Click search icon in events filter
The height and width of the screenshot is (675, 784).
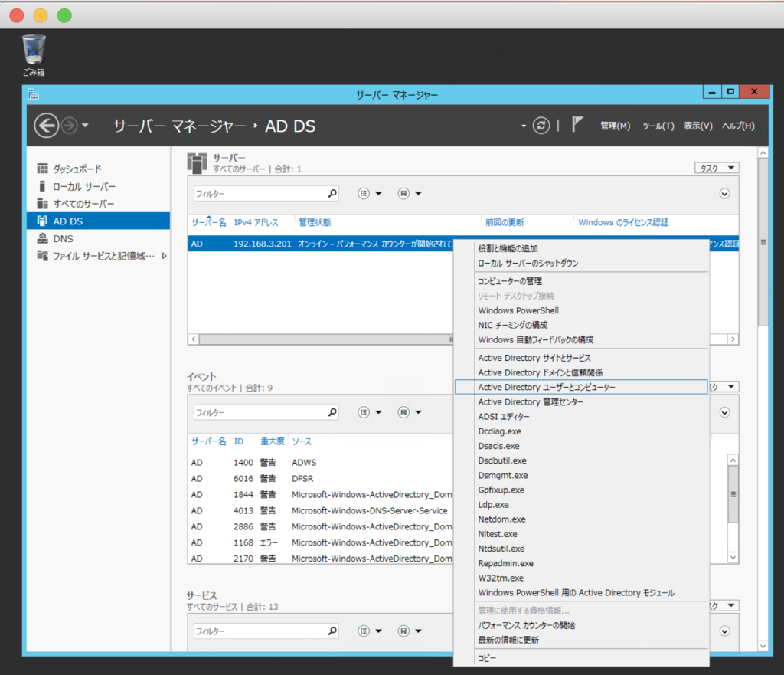tap(332, 411)
